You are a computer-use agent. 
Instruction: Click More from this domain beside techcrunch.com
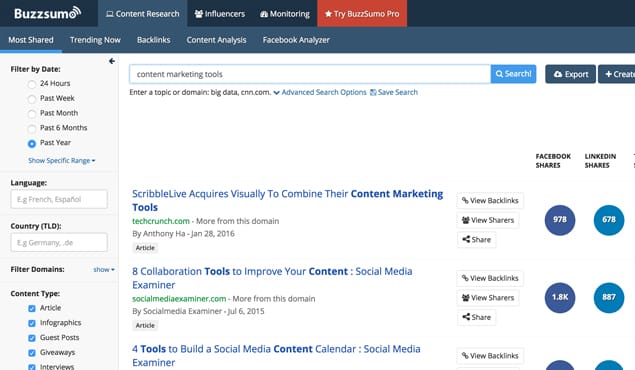coord(237,221)
